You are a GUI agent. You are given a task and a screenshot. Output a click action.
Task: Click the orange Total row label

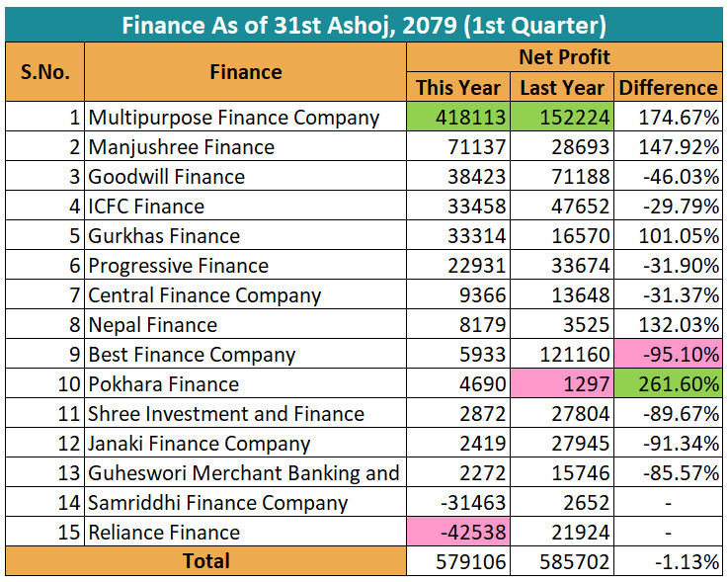205,561
